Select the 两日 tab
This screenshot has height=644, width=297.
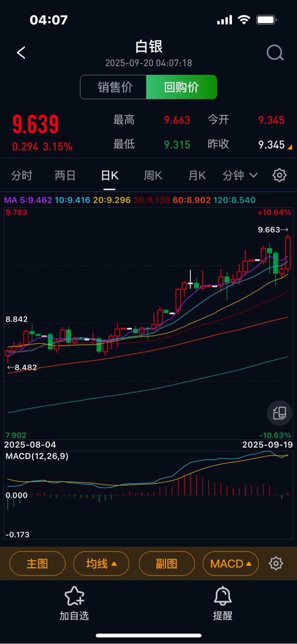click(65, 175)
